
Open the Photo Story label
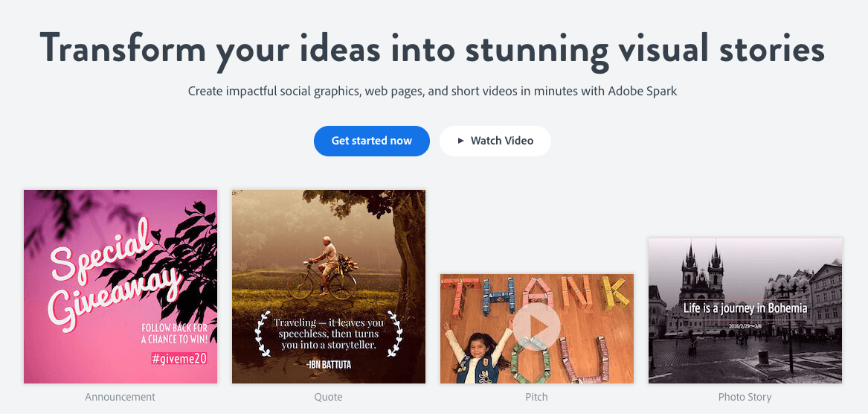click(x=745, y=397)
